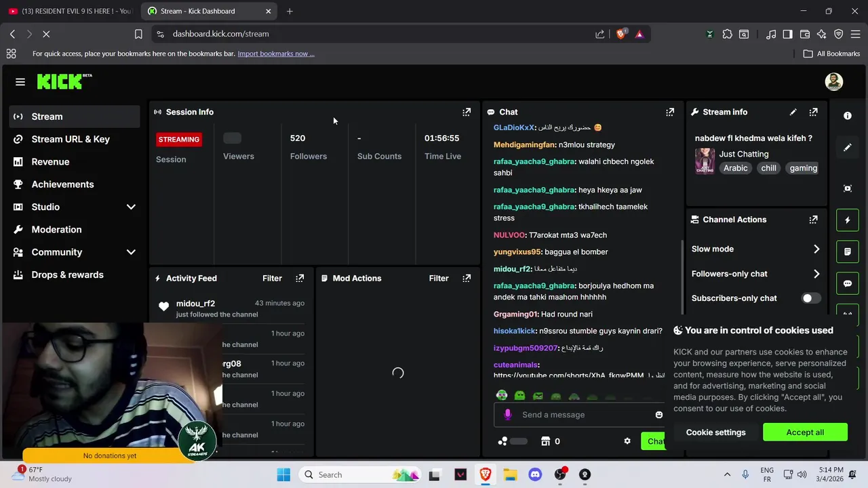
Task: Open the browser extensions puzzle icon
Action: click(728, 34)
